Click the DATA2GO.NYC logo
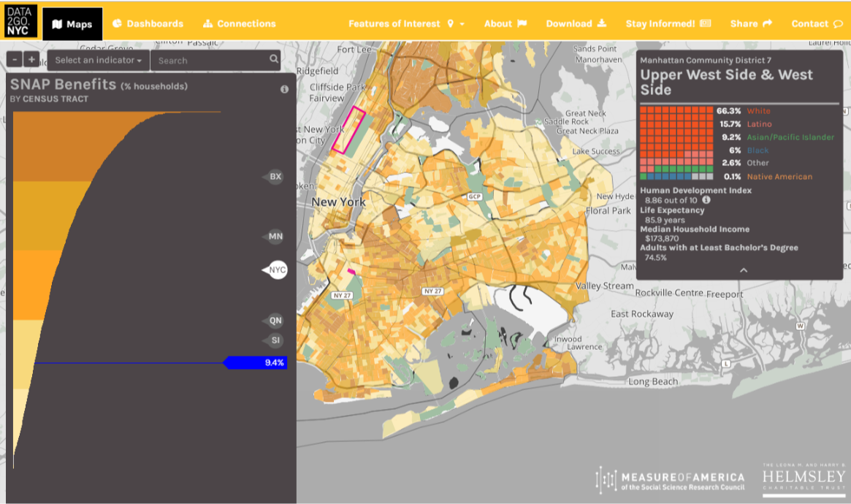 pyautogui.click(x=20, y=20)
